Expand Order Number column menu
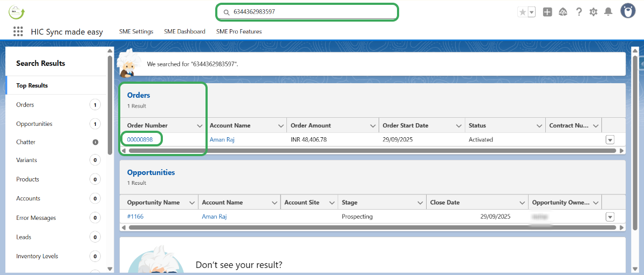 pos(200,125)
